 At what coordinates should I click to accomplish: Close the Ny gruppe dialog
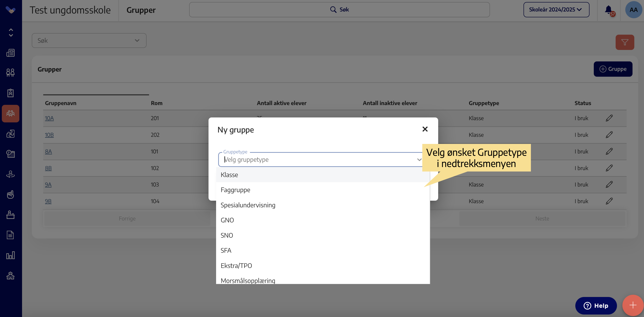pyautogui.click(x=425, y=129)
